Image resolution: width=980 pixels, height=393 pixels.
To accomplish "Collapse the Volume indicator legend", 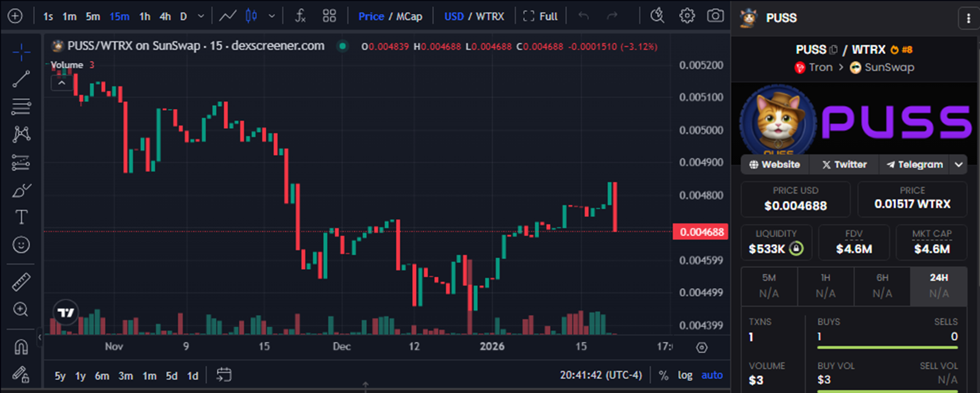I will 61,82.
